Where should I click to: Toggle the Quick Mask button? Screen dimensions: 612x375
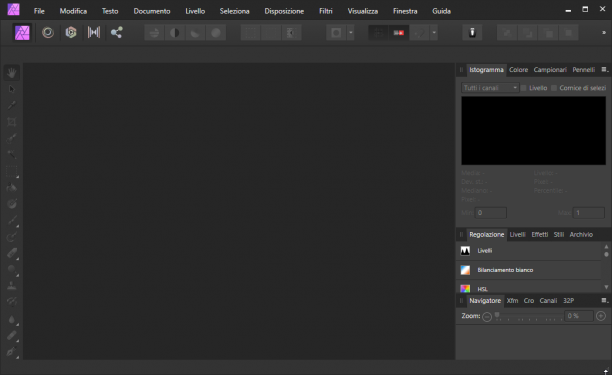[336, 33]
